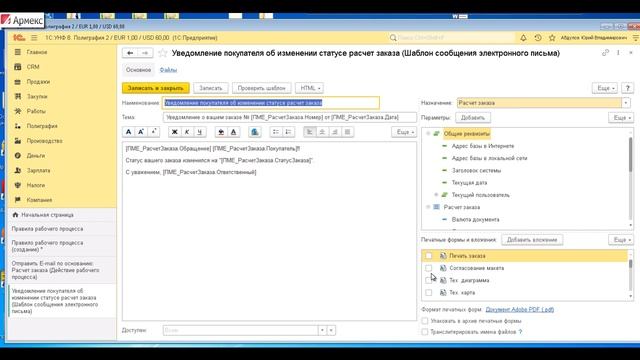
Task: Select Адрес базы в Интернете item
Action: click(x=483, y=146)
